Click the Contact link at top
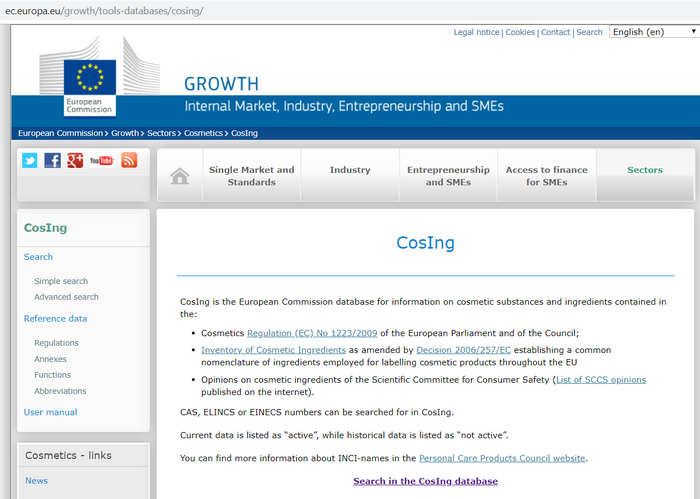This screenshot has width=700, height=499. (x=555, y=32)
